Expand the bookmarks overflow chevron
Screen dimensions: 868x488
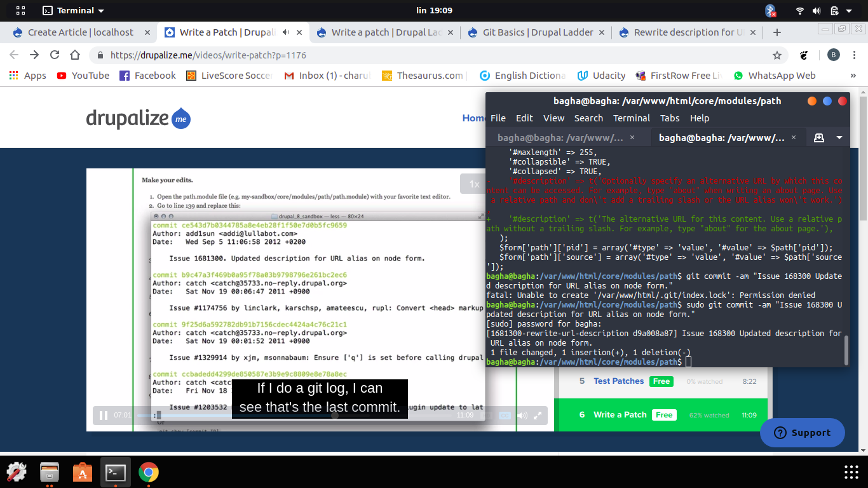pyautogui.click(x=853, y=75)
